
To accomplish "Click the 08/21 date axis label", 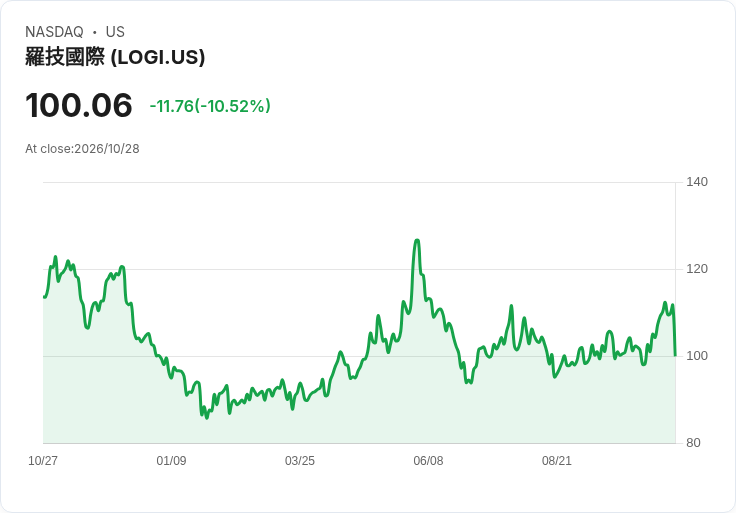I will (557, 460).
